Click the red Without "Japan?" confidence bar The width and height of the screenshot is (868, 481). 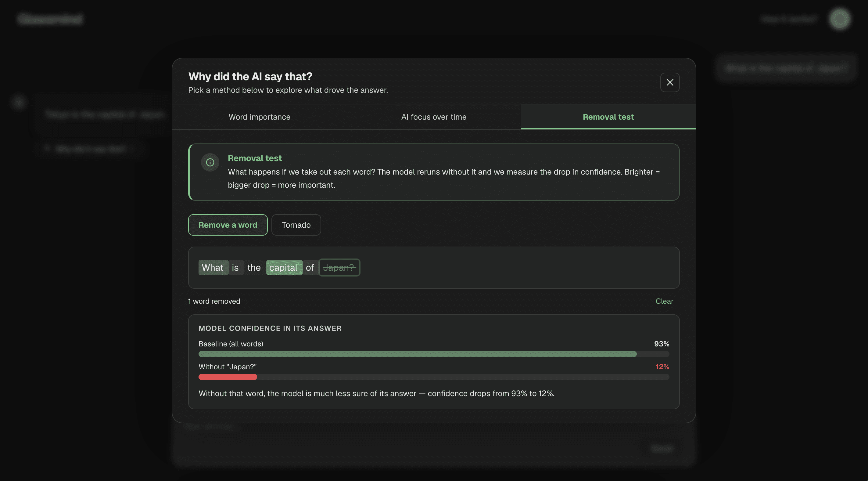[x=434, y=377]
